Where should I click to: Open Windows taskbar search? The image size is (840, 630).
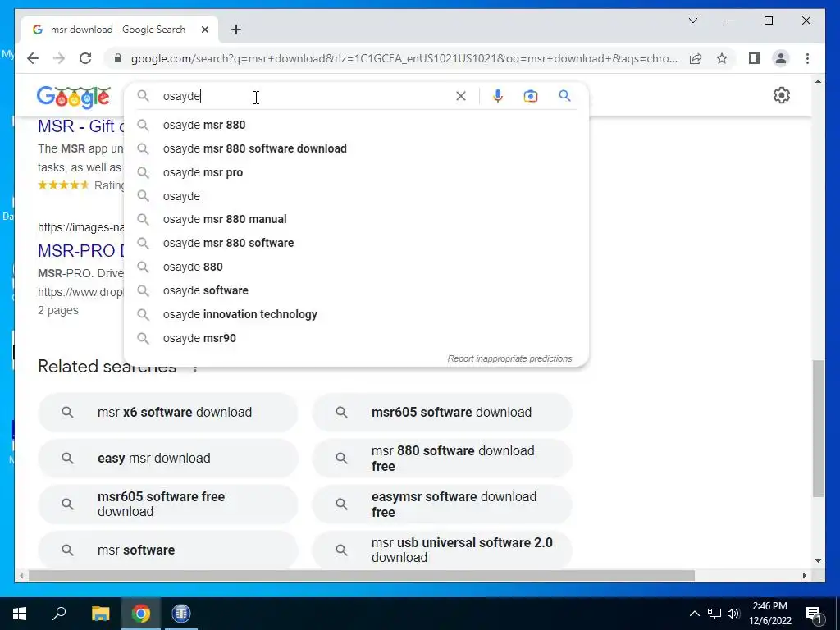(59, 614)
